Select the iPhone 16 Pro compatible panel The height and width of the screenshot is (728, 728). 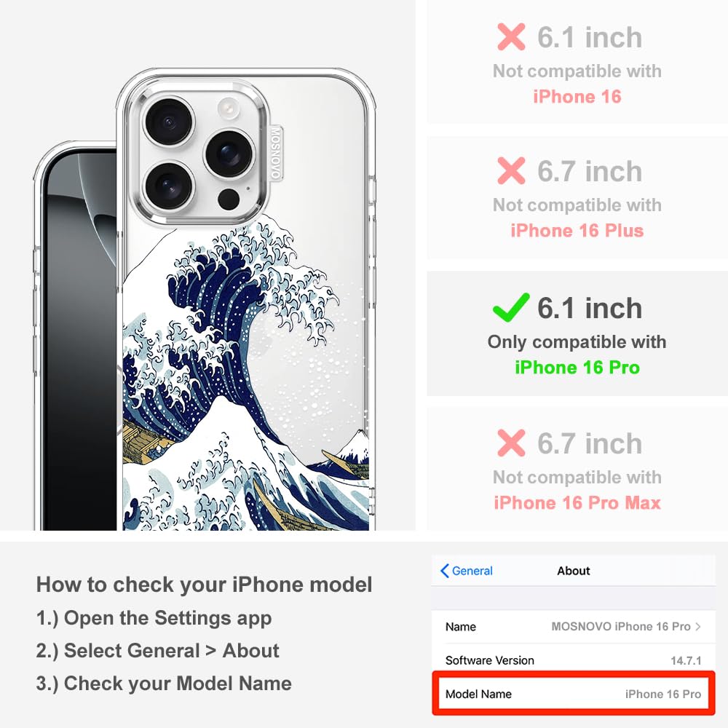(577, 334)
